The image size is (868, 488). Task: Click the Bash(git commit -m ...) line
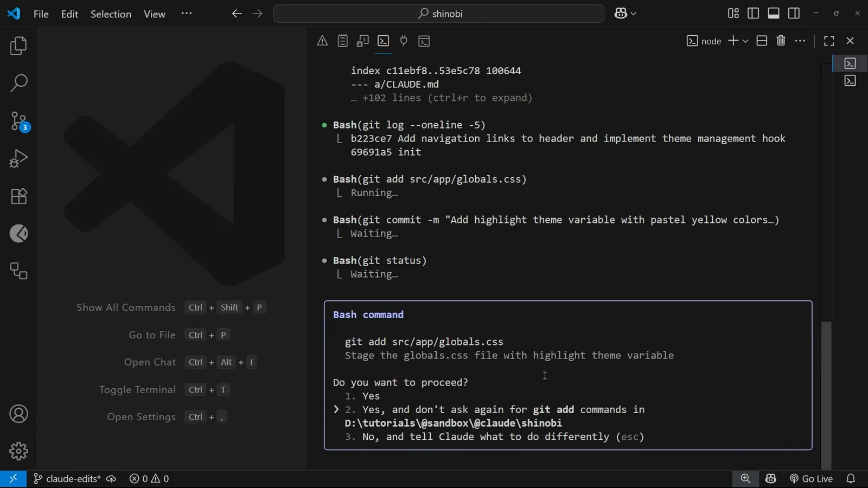pyautogui.click(x=556, y=220)
